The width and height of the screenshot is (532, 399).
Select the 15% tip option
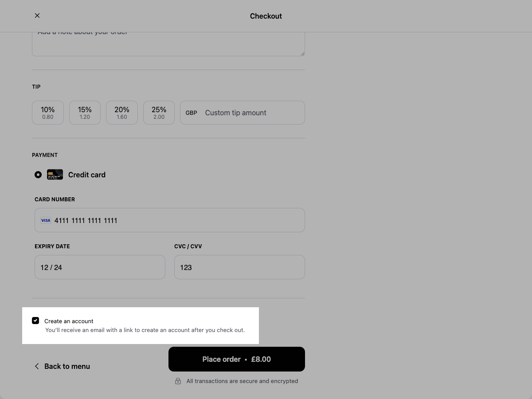tap(85, 113)
